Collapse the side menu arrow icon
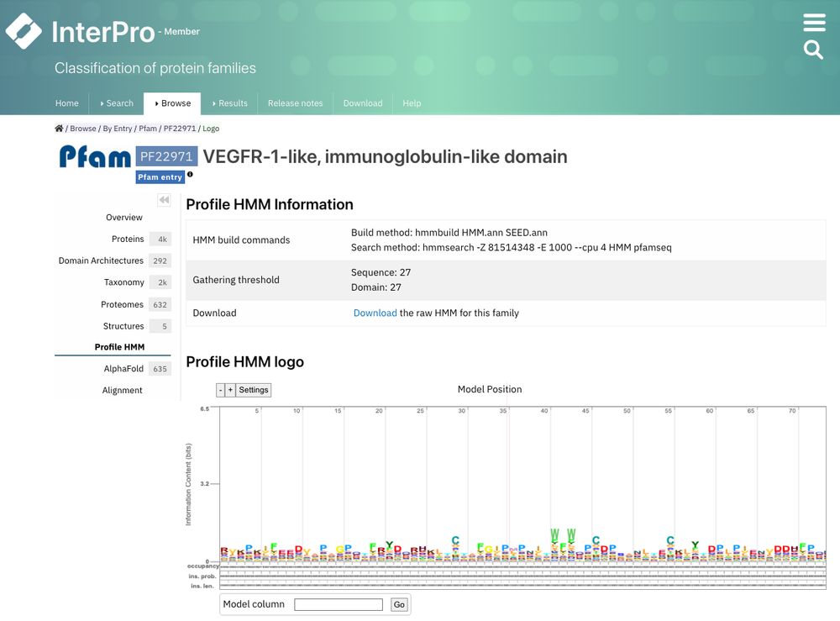 click(x=164, y=200)
